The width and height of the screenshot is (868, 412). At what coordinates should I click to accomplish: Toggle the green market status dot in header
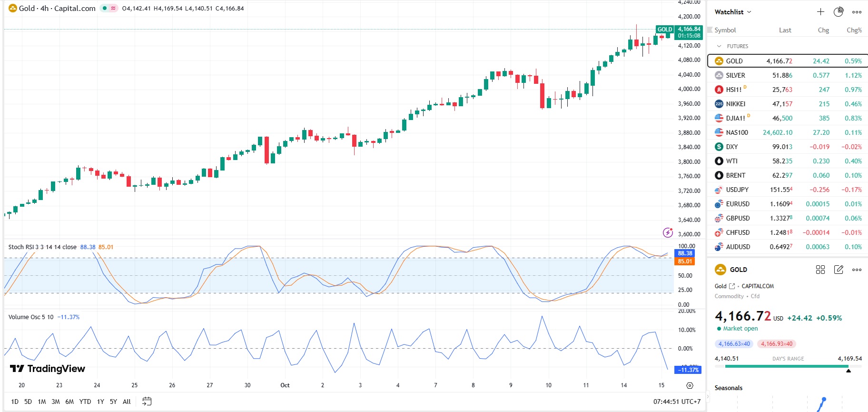pyautogui.click(x=105, y=8)
